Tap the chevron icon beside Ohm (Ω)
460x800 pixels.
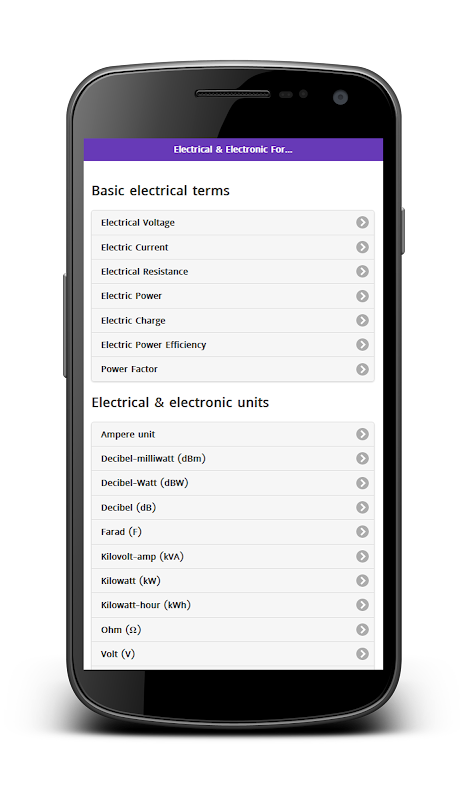362,630
